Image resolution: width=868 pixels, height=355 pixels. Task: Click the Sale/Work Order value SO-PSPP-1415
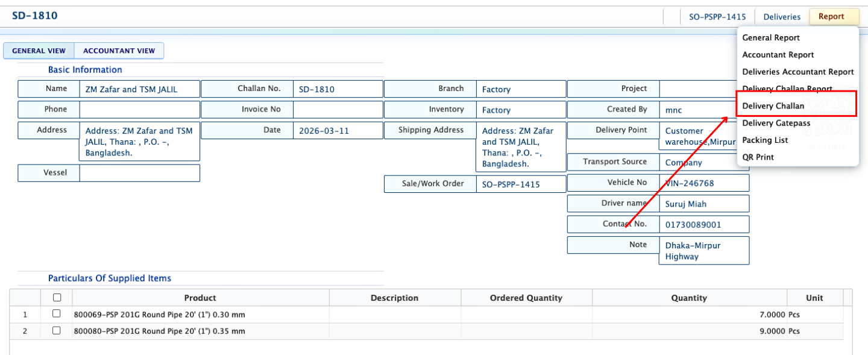tap(511, 184)
